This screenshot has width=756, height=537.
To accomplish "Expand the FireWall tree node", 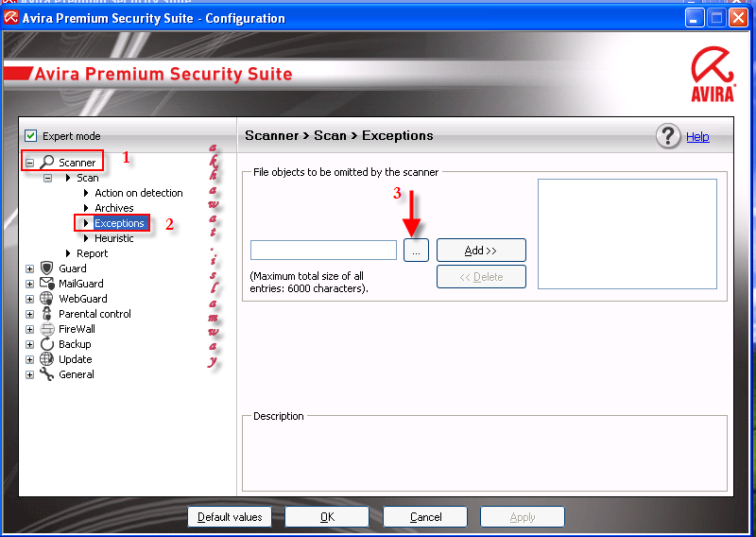I will [30, 330].
